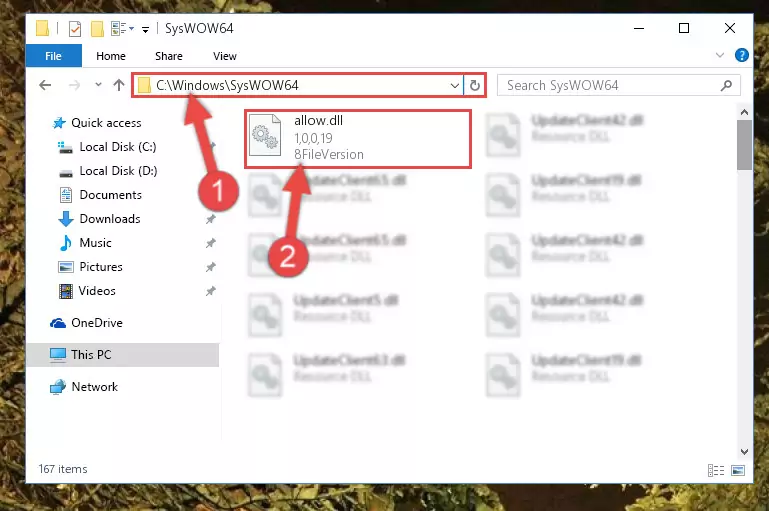
Task: Open the Help question mark icon
Action: [742, 55]
